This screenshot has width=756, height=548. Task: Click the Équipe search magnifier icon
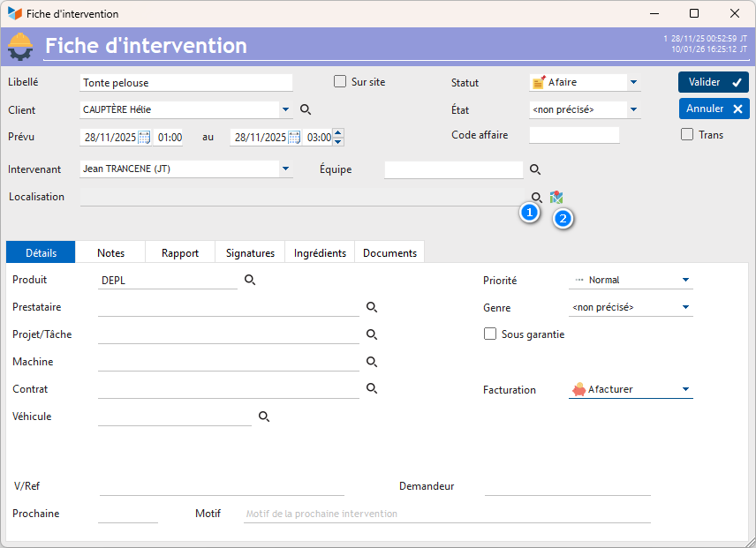534,169
